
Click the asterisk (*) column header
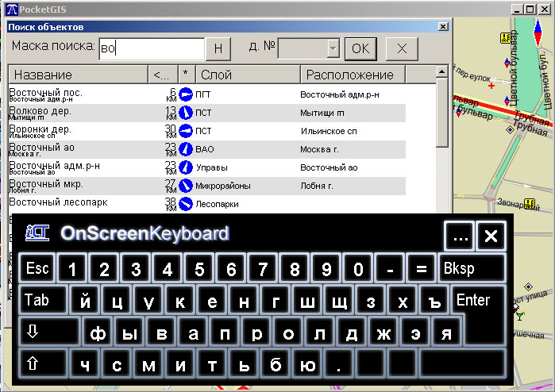(x=186, y=75)
